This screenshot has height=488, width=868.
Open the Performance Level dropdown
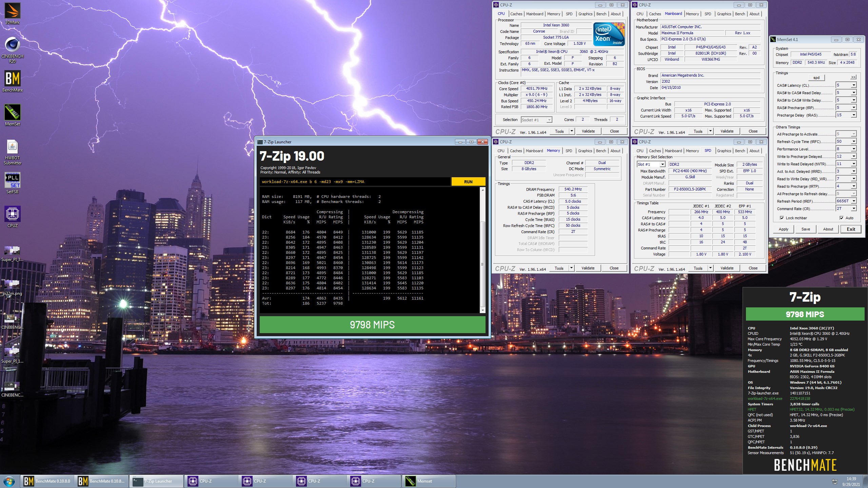click(854, 149)
